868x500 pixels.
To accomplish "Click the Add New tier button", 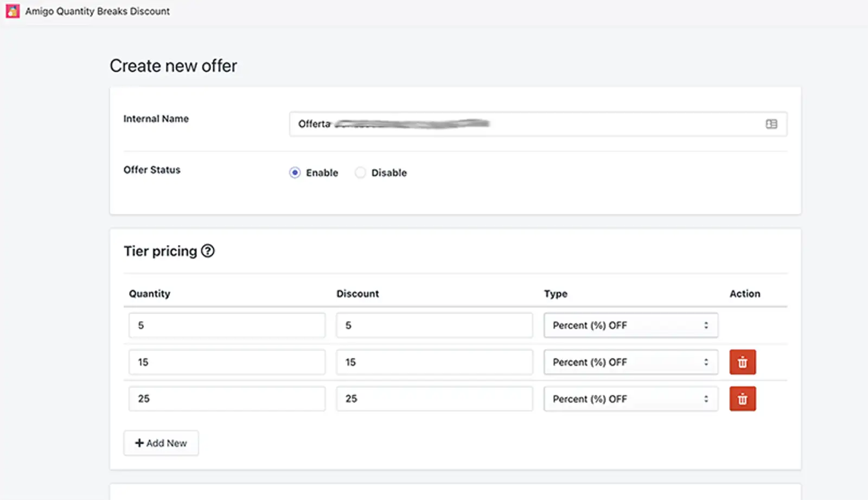I will click(x=161, y=443).
